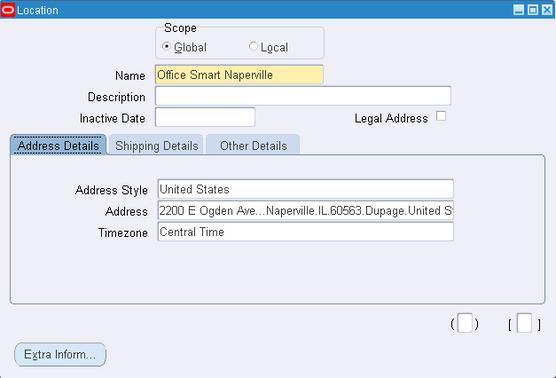Switch to the Shipping Details tab
Image resolution: width=556 pixels, height=378 pixels.
click(x=156, y=145)
